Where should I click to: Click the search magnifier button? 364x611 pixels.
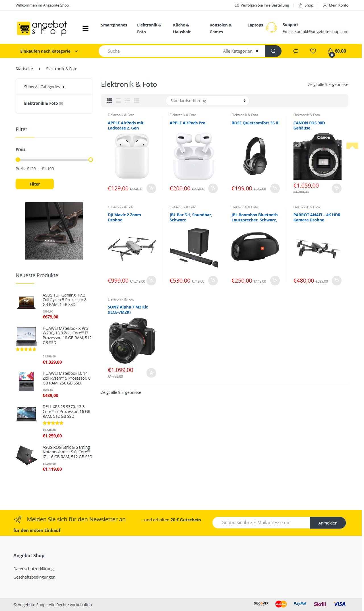[273, 51]
